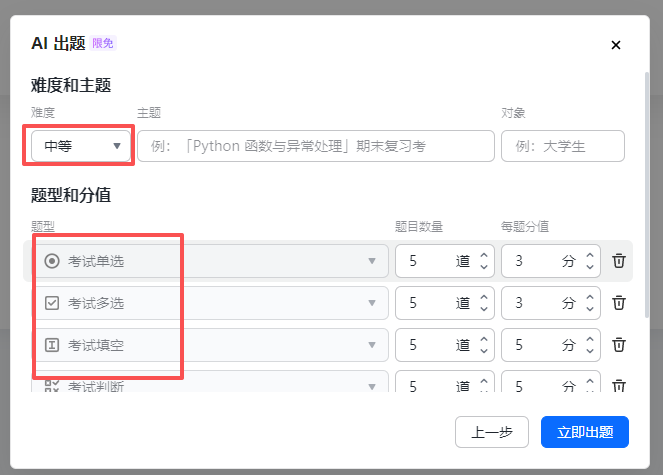Increase score per question for 考试多选
Image resolution: width=663 pixels, height=475 pixels.
[x=590, y=297]
